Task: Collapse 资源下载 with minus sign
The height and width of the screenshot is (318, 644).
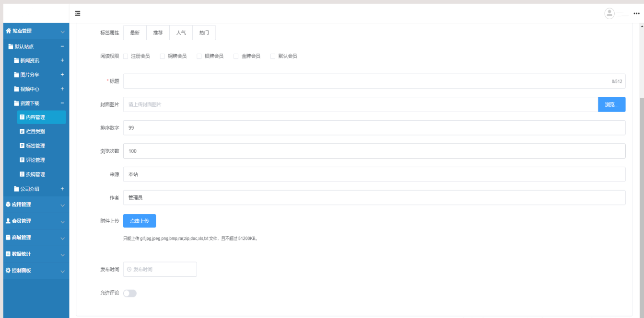Action: [62, 103]
